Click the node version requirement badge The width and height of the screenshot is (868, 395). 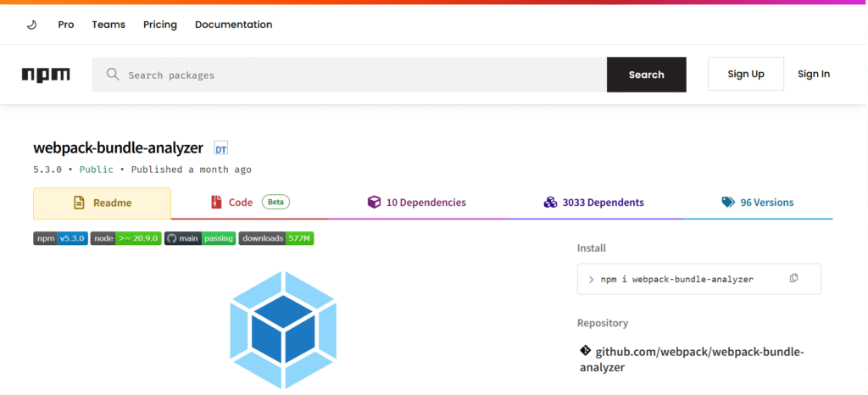(x=125, y=238)
